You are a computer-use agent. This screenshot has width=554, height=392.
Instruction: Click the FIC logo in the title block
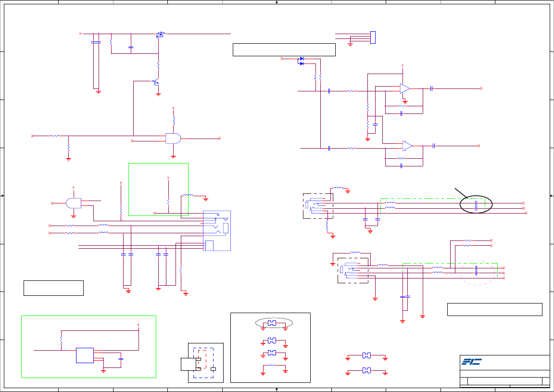coord(472,362)
